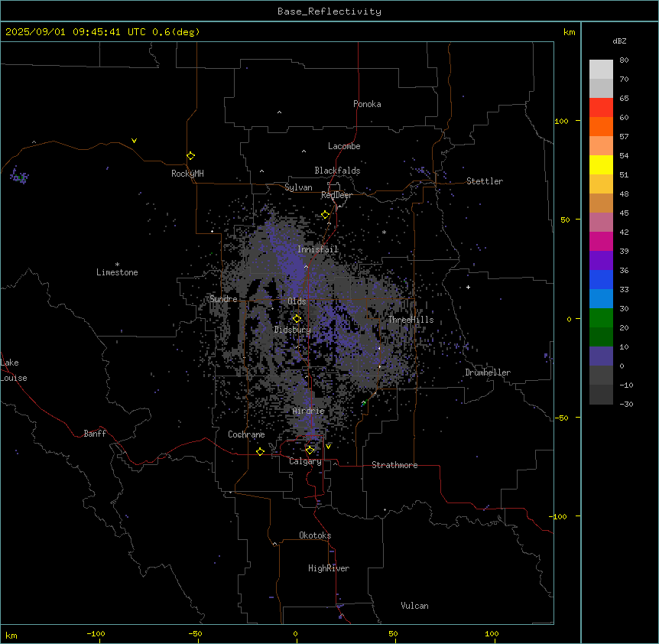Click the Innisfail city label
The height and width of the screenshot is (644, 659).
click(318, 249)
